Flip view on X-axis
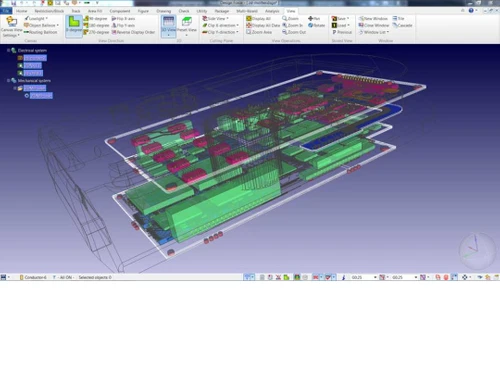Image resolution: width=500 pixels, height=375 pixels. [123, 19]
